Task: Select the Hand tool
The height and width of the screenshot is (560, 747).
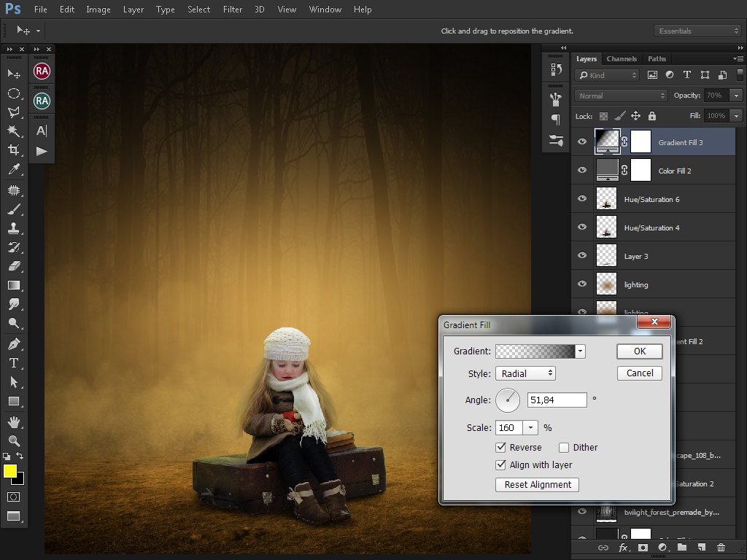Action: tap(13, 421)
